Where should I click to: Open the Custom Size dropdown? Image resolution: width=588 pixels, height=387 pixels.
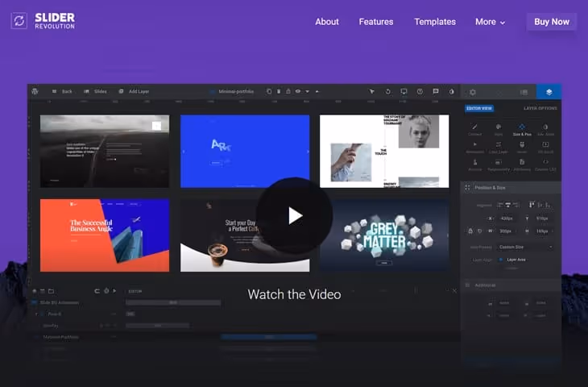pos(525,247)
